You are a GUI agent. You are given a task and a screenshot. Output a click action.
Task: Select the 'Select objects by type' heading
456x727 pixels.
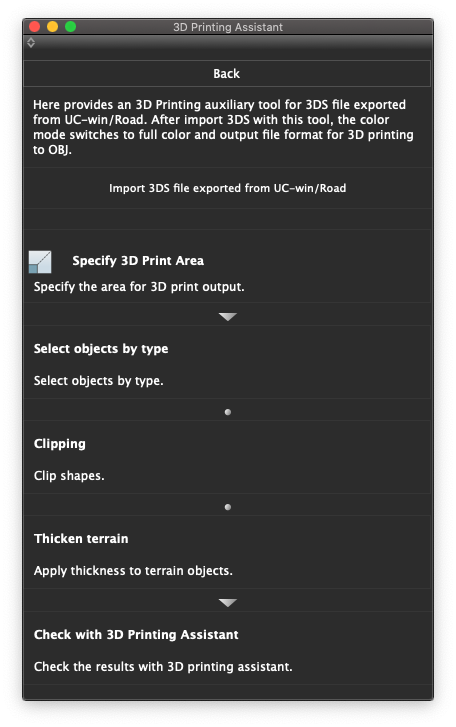point(101,349)
